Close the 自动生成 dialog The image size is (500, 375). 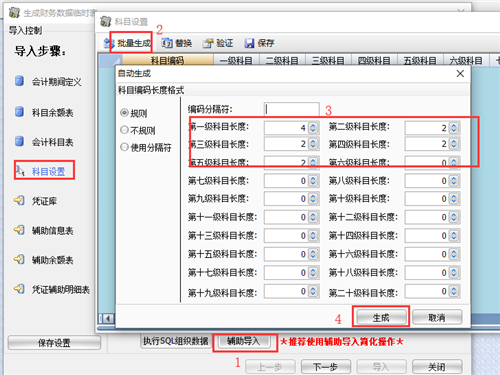point(460,73)
